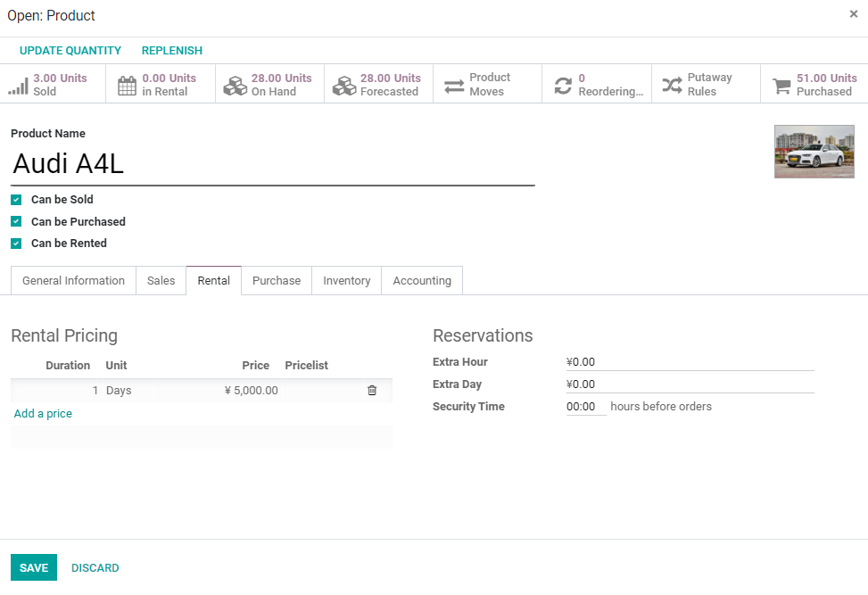Click the Extra Day price field
This screenshot has width=868, height=595.
[x=690, y=384]
